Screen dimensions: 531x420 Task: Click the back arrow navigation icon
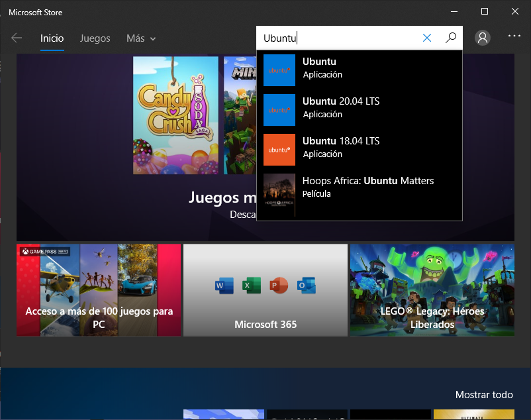pos(17,38)
